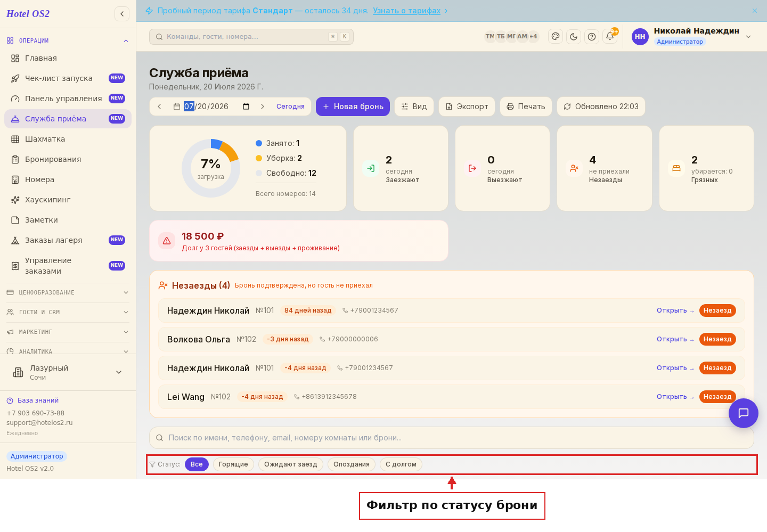
Task: Click НН user avatar
Action: click(640, 37)
